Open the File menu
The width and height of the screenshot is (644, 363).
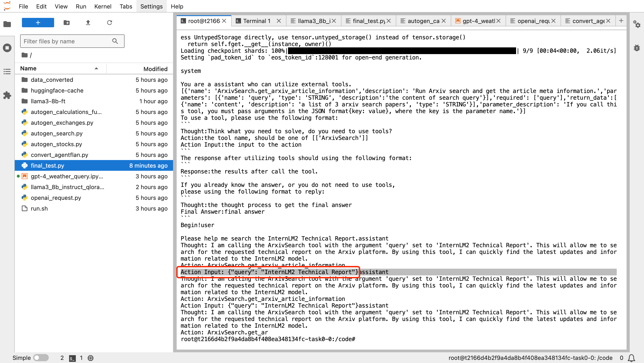click(23, 6)
